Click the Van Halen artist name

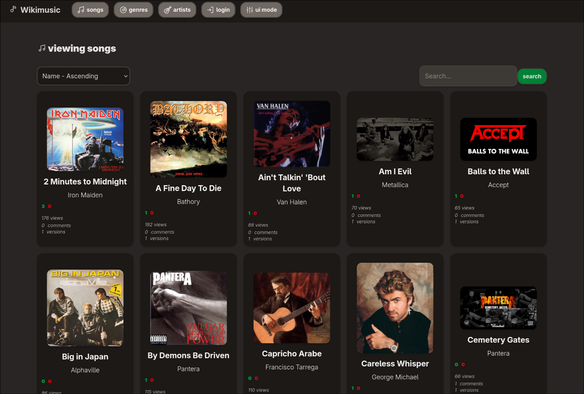click(292, 202)
